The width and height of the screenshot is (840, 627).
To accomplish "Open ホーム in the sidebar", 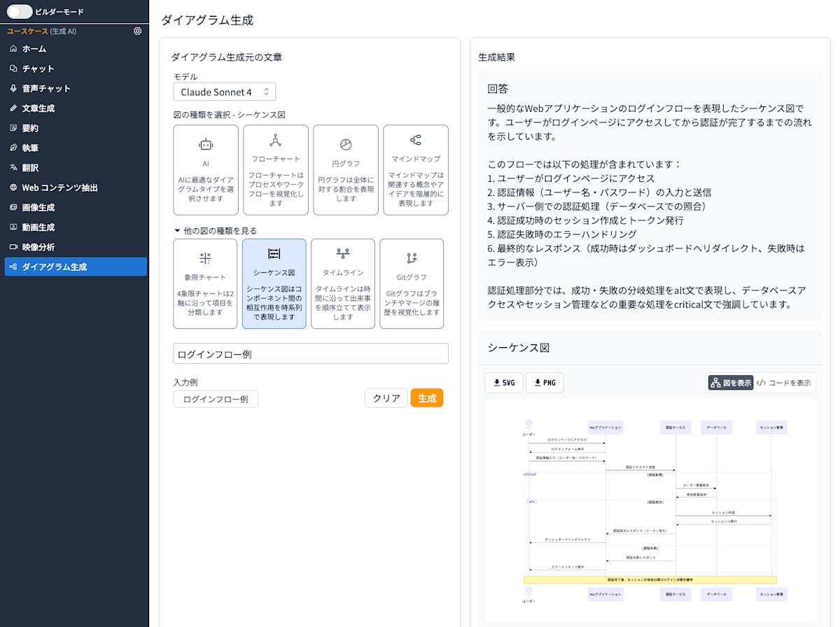I will [76, 49].
